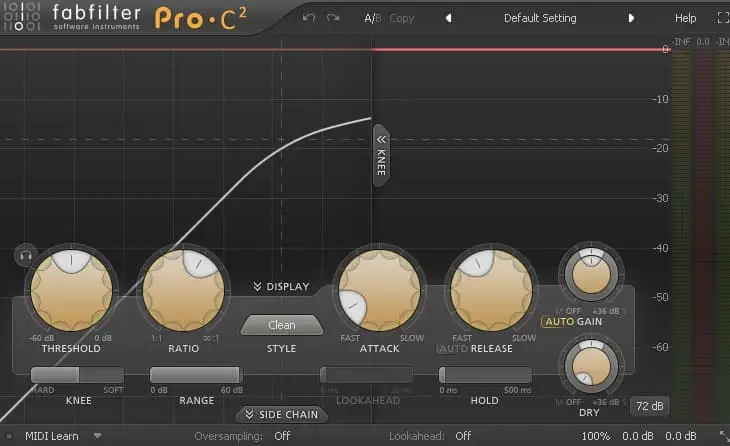
Task: Click the RANGE slider
Action: (x=196, y=375)
